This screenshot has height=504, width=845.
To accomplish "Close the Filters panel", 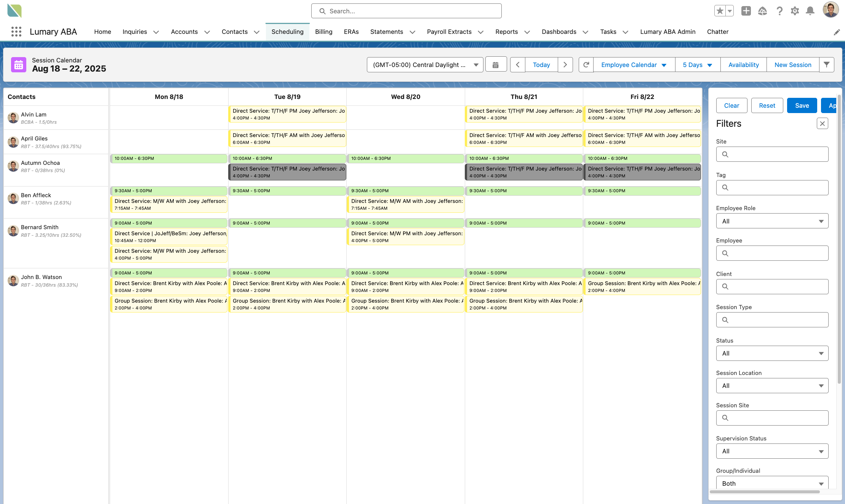I will click(x=822, y=123).
